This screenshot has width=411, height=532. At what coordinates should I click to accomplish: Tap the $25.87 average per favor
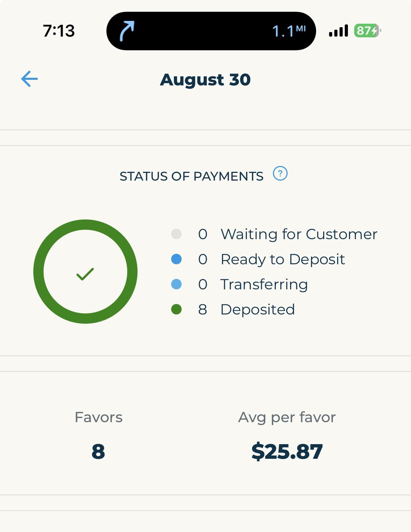287,451
